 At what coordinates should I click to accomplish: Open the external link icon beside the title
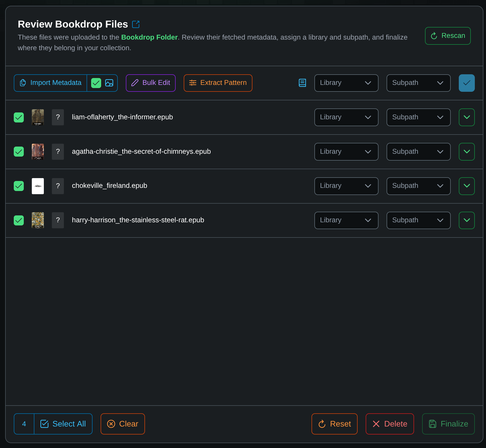coord(136,24)
